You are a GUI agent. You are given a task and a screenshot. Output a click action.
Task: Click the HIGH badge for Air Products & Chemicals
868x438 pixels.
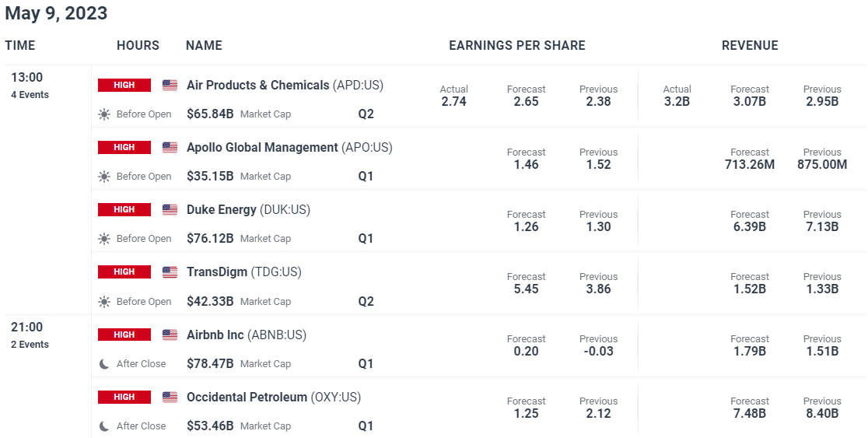pos(124,85)
